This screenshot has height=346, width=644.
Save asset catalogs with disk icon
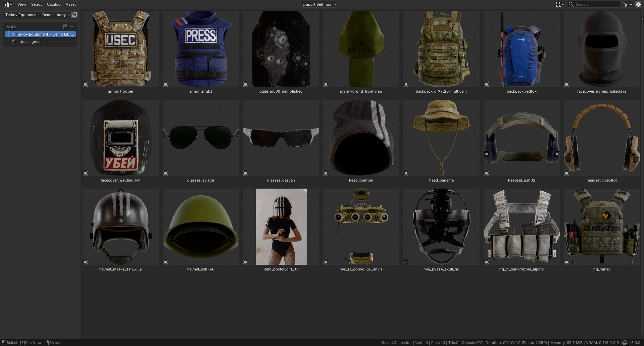pos(66,27)
